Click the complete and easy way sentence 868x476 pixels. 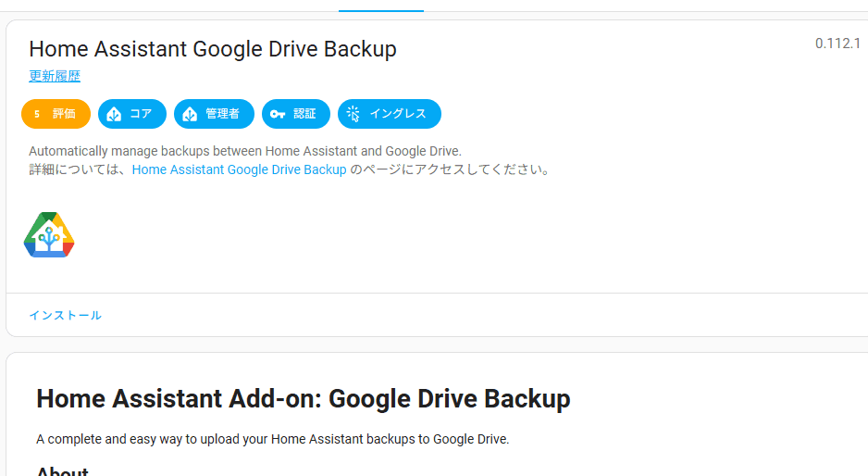tap(272, 439)
